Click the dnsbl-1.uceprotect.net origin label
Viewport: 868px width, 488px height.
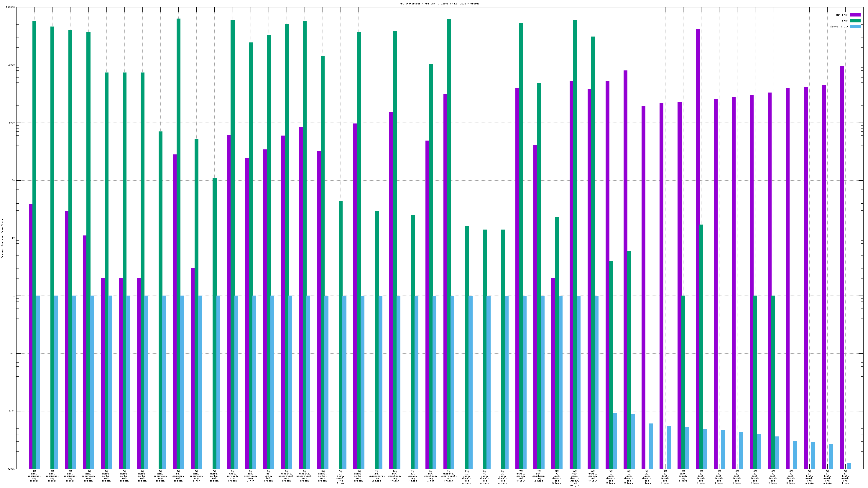click(286, 476)
